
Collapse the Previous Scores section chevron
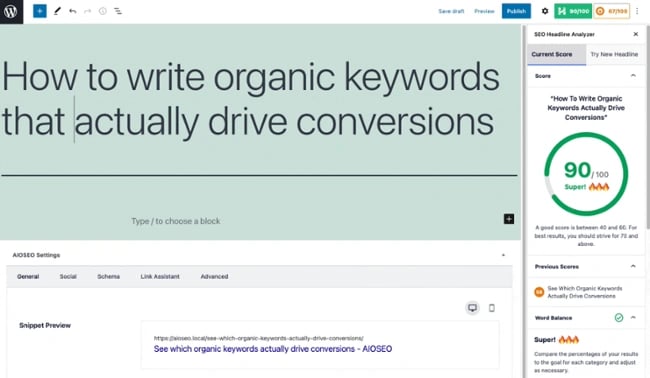pos(633,267)
